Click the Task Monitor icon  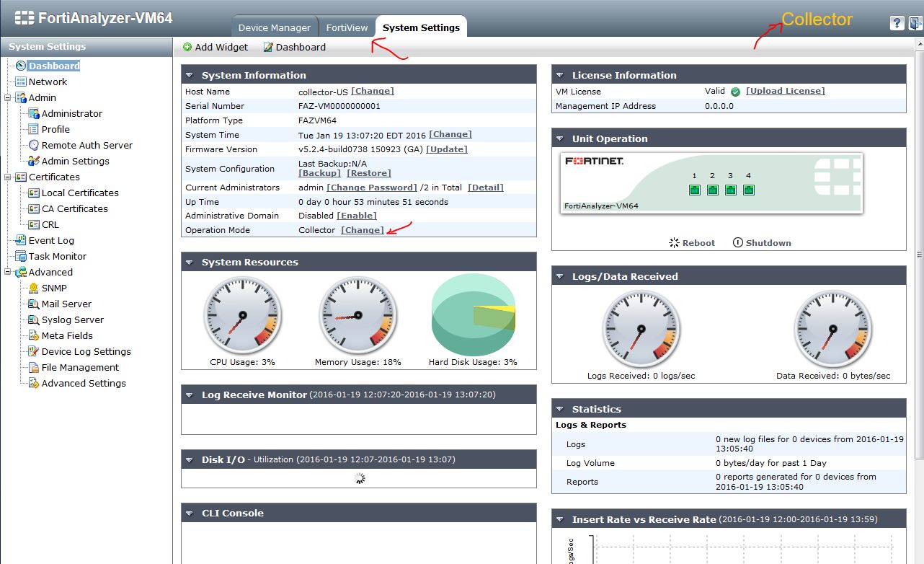coord(20,256)
